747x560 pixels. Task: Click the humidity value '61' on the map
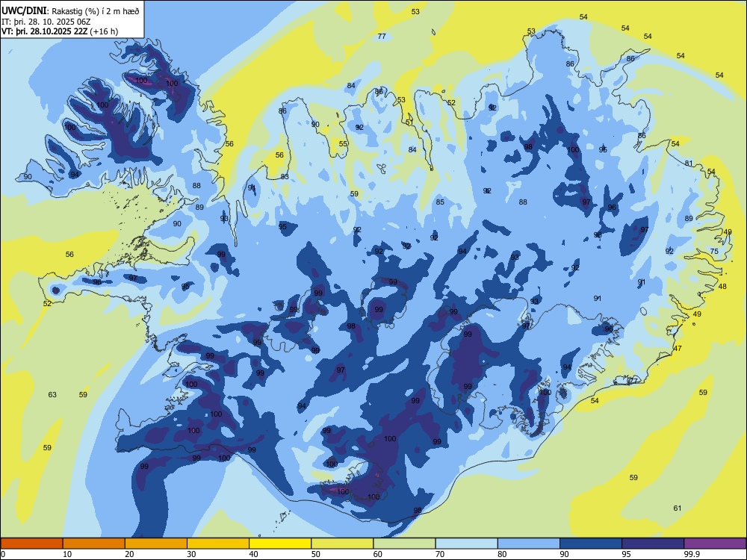[x=678, y=508]
